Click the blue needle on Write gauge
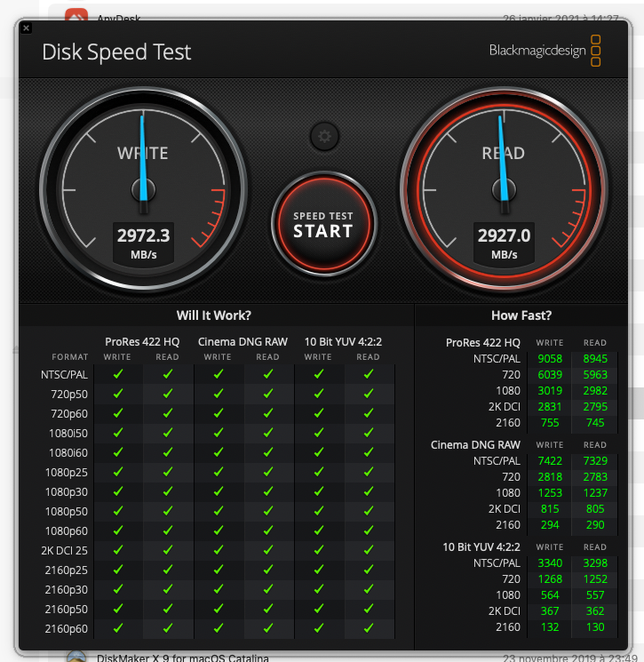The width and height of the screenshot is (644, 662). click(x=143, y=158)
